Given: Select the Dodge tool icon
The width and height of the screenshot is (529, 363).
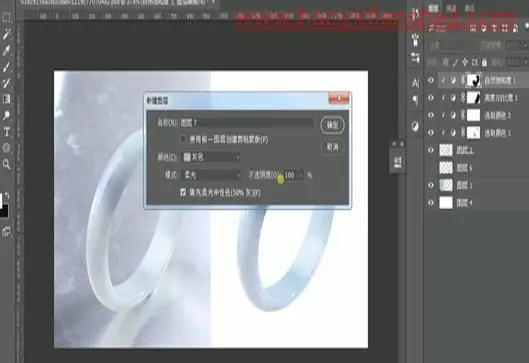Looking at the screenshot, I should coord(6,115).
